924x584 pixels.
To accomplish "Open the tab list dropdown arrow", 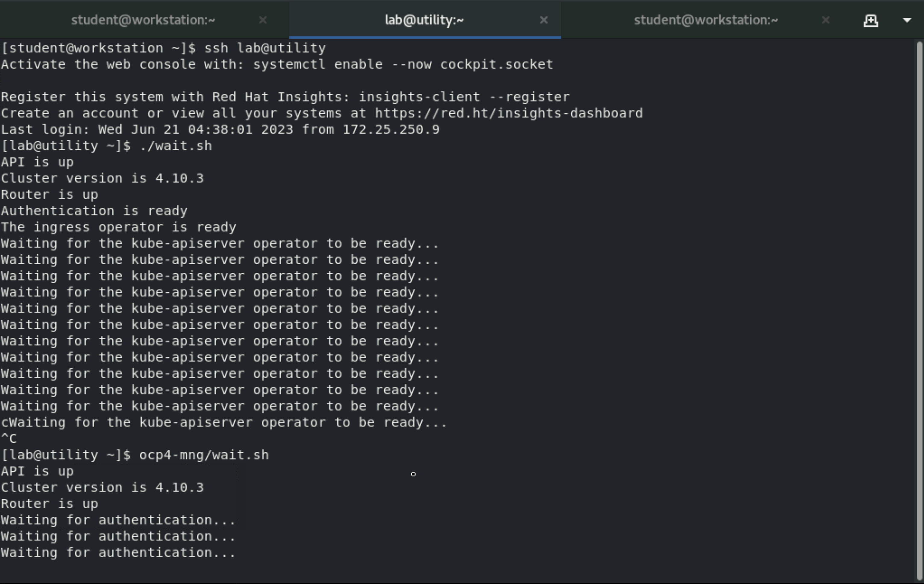I will click(x=907, y=20).
